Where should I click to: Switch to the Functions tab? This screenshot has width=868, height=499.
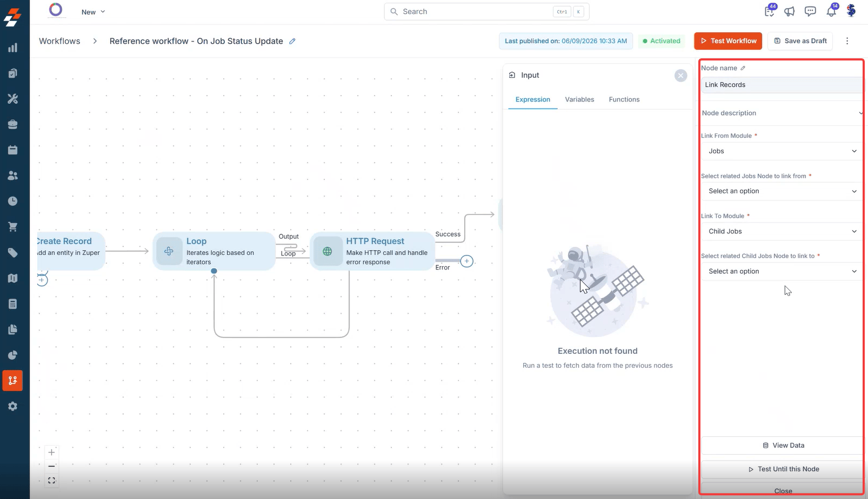[624, 99]
